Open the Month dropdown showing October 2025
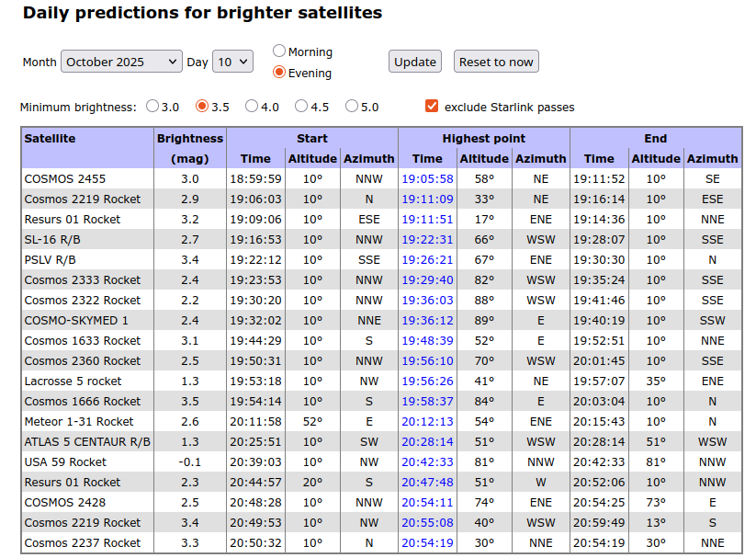The height and width of the screenshot is (558, 756). (121, 62)
